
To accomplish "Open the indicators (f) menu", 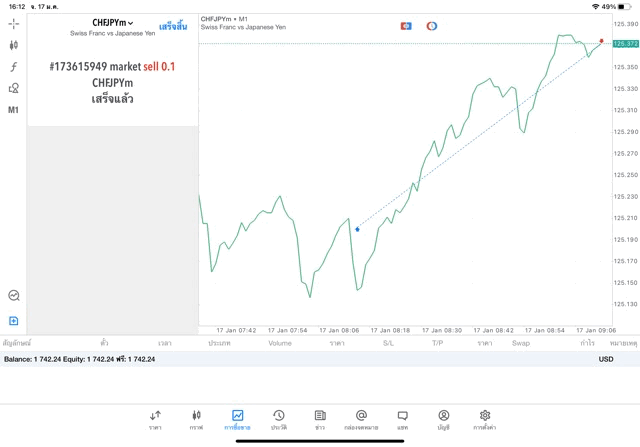I will (x=14, y=67).
